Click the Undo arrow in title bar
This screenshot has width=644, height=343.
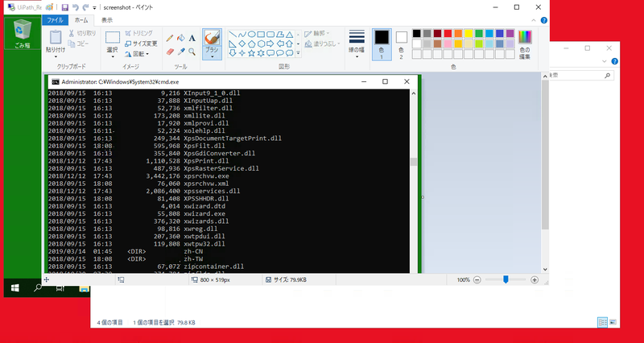[x=75, y=7]
